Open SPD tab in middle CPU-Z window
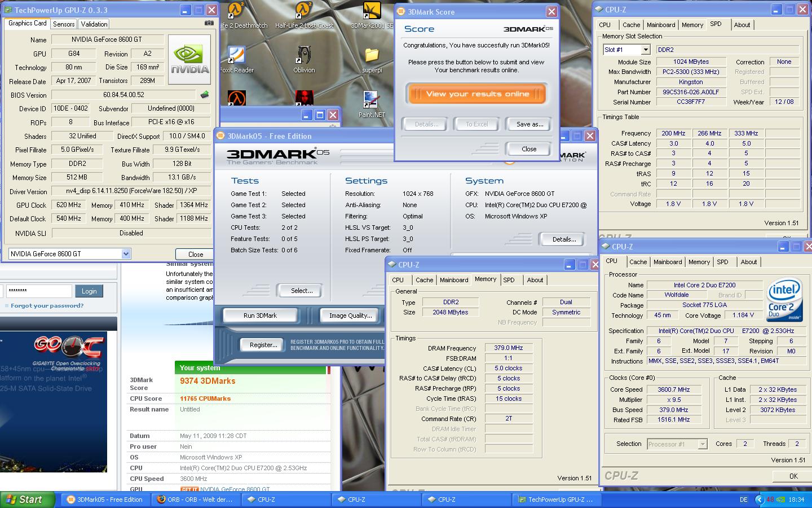812x508 pixels. pyautogui.click(x=509, y=280)
